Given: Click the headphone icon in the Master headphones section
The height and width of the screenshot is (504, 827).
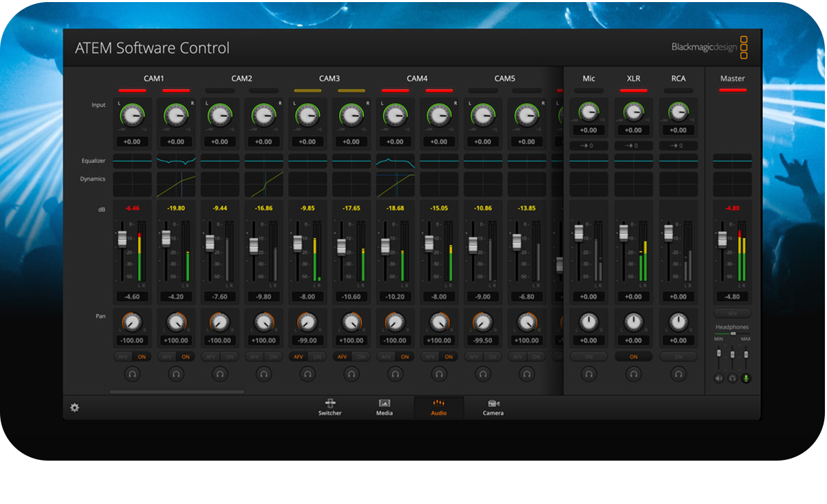Looking at the screenshot, I should click(733, 378).
